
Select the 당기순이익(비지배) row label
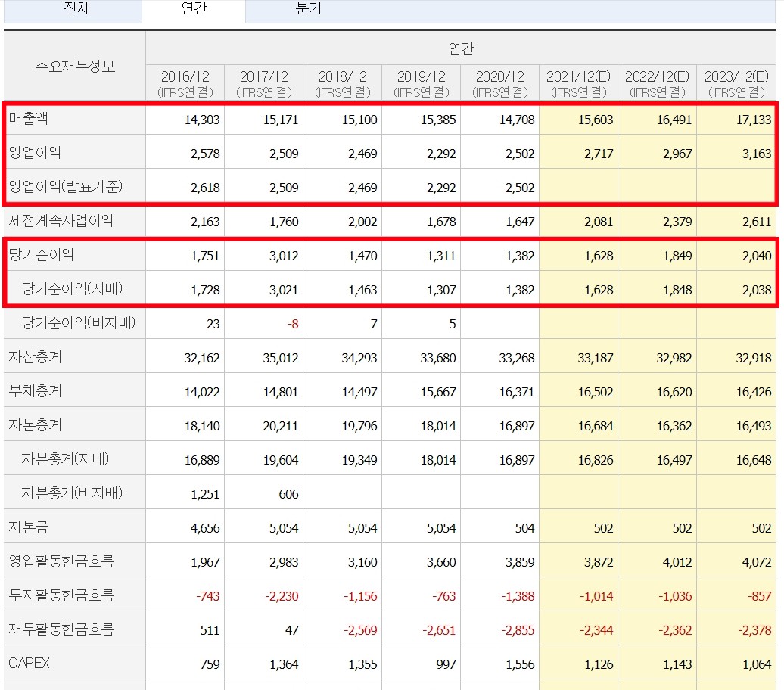79,322
